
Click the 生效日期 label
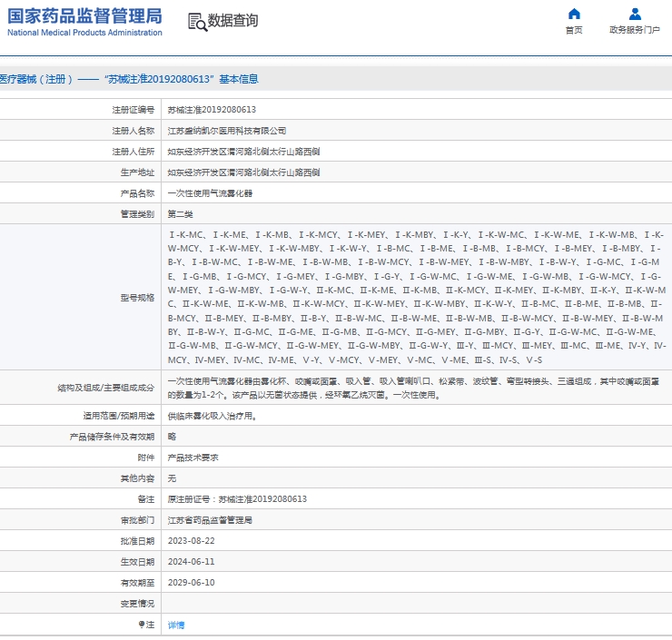[137, 562]
